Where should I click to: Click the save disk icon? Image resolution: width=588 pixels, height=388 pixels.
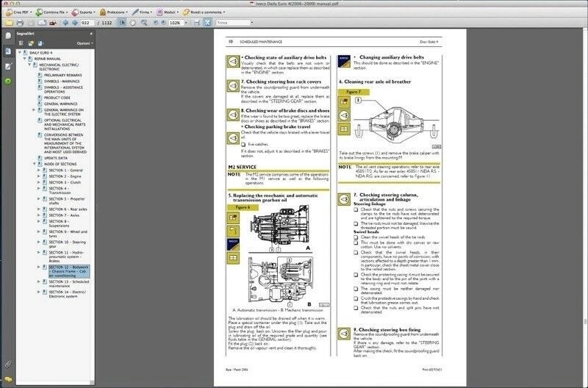point(31,23)
